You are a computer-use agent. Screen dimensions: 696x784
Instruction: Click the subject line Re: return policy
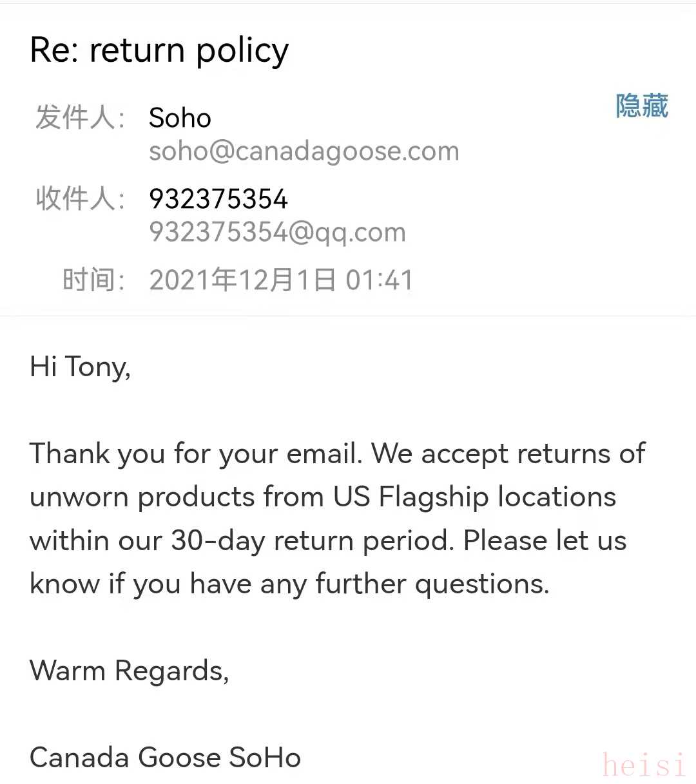tap(159, 51)
